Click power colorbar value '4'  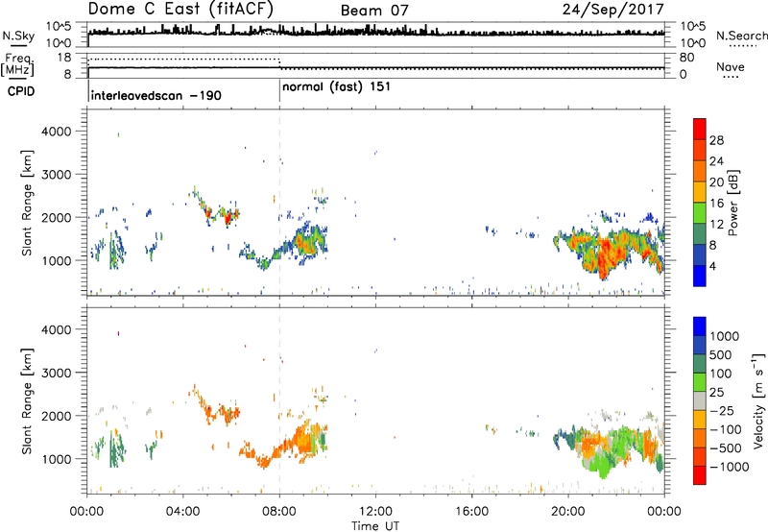712,266
